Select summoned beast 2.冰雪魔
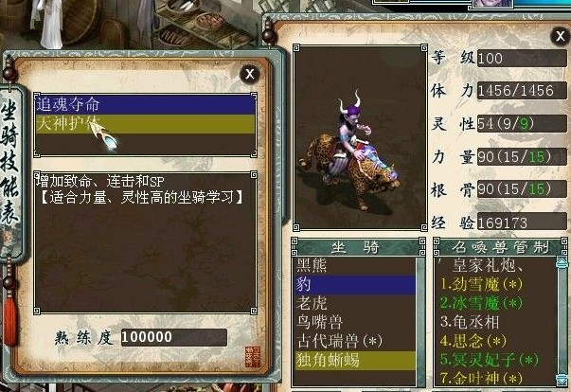Screen dimensions: 571x392 pos(481,303)
